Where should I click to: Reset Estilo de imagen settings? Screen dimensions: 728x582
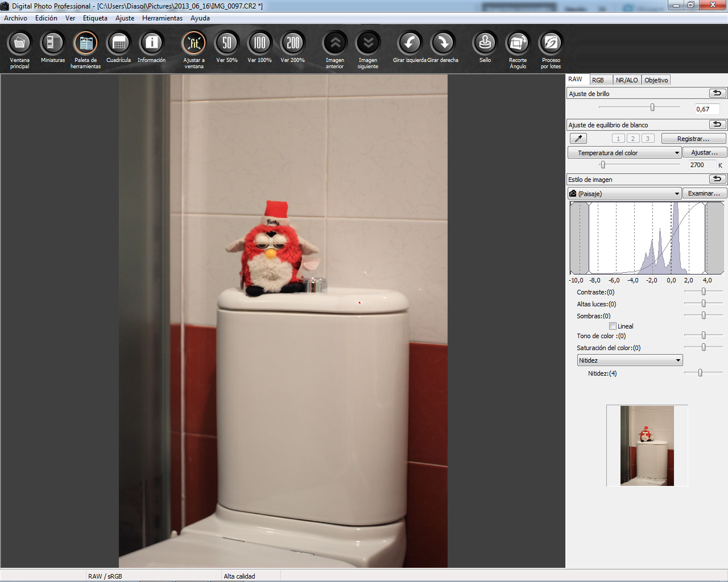point(717,179)
